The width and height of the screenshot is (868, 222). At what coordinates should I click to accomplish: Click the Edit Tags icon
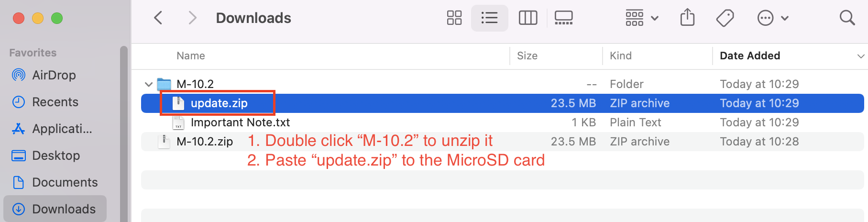point(725,18)
